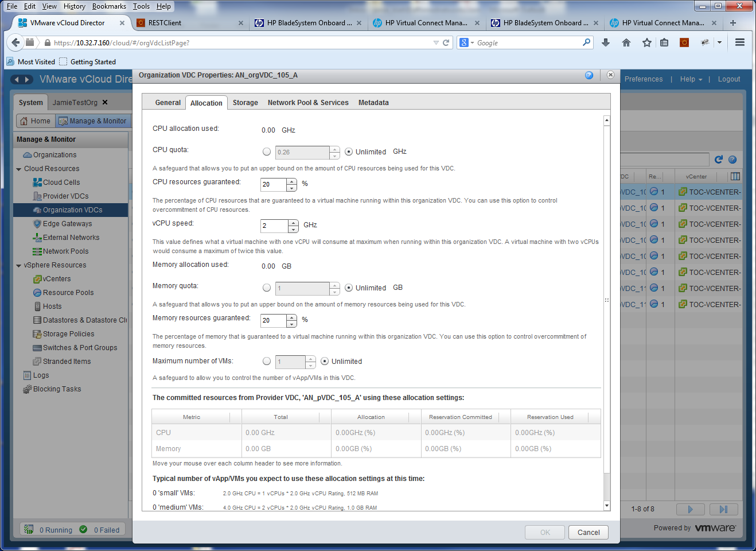Screen dimensions: 756x551
Task: Click Memory resources guaranteed stepper arrows
Action: coord(292,321)
